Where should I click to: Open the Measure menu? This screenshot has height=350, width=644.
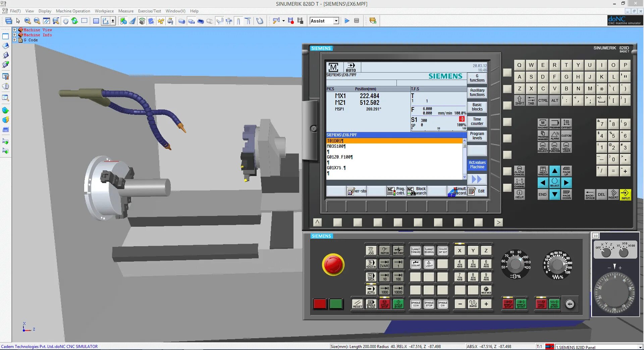tap(126, 11)
